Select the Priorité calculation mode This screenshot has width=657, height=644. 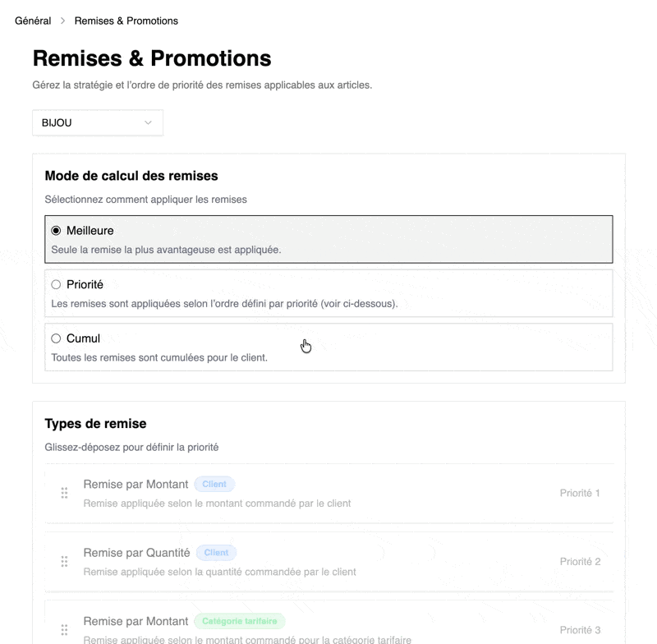pyautogui.click(x=56, y=285)
